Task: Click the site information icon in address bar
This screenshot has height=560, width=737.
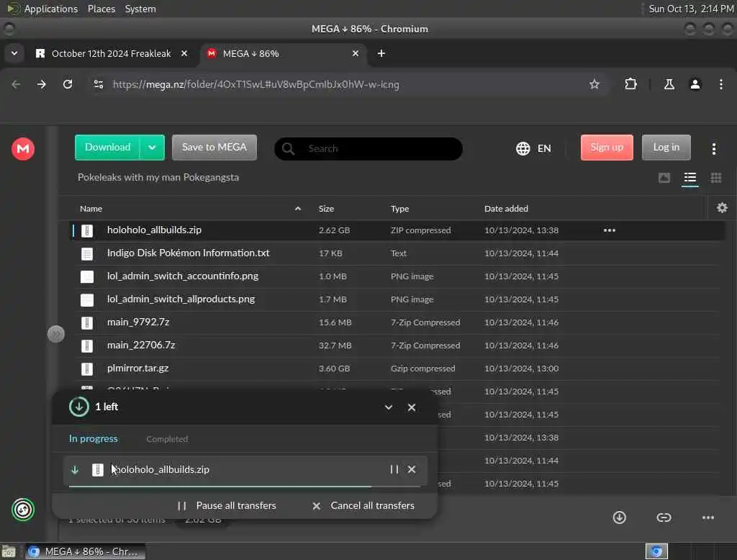Action: (99, 85)
